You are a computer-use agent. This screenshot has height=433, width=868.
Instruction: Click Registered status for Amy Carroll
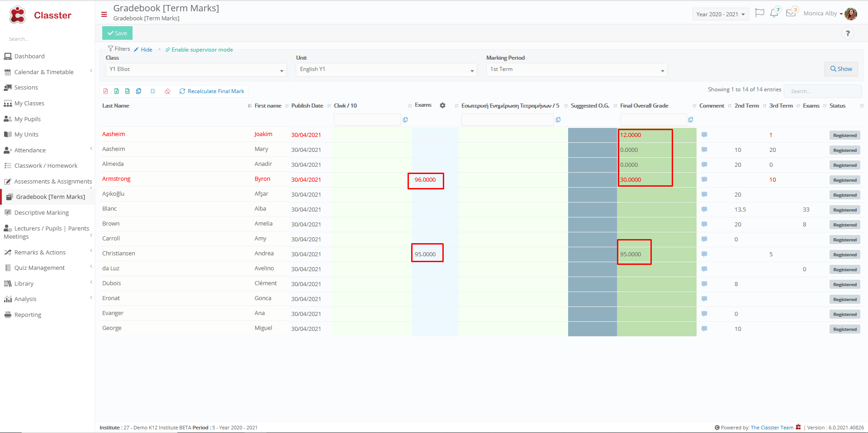[x=844, y=240]
